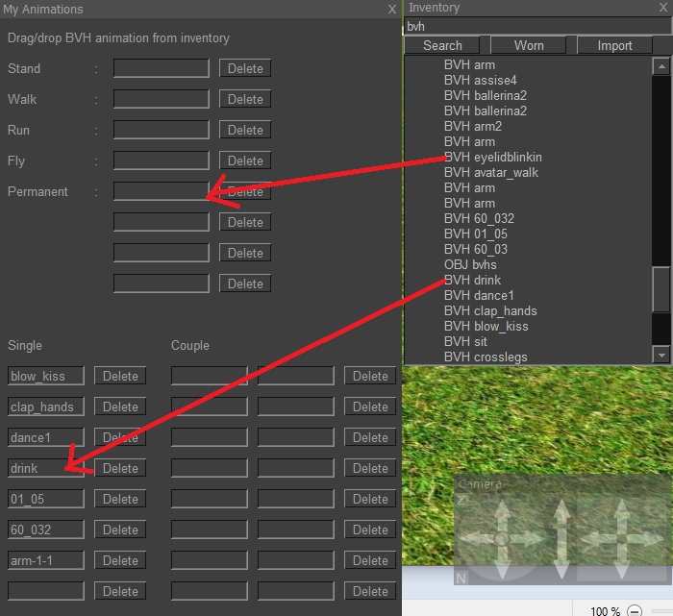Click the Worn button in Inventory
The height and width of the screenshot is (616, 673).
[x=529, y=45]
